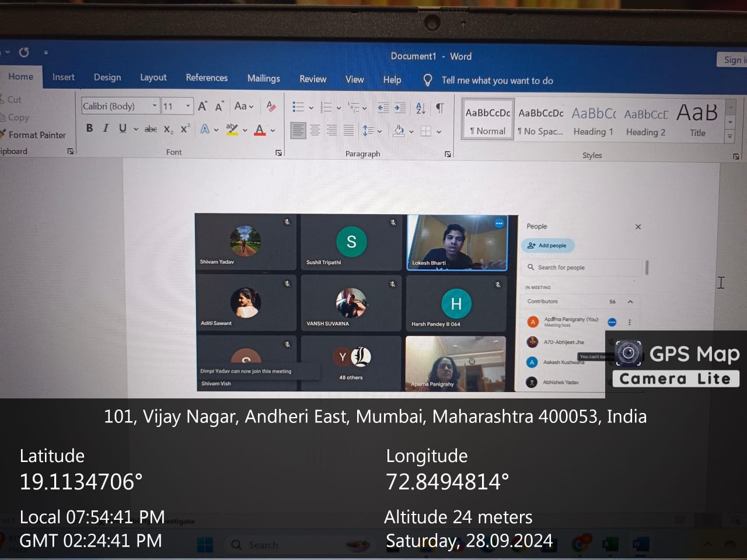Switch to the Insert tab
Image resolution: width=747 pixels, height=560 pixels.
click(63, 77)
